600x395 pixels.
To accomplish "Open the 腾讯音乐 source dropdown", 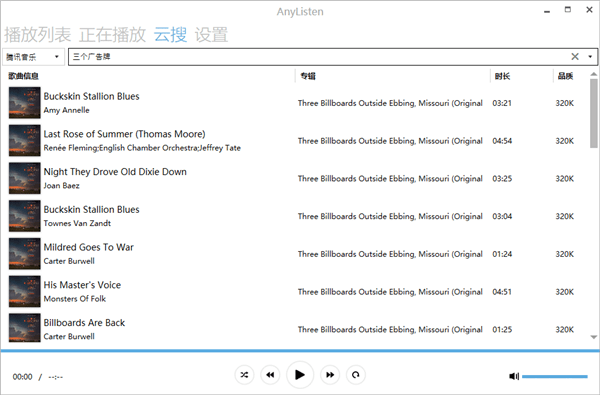I will pos(34,57).
